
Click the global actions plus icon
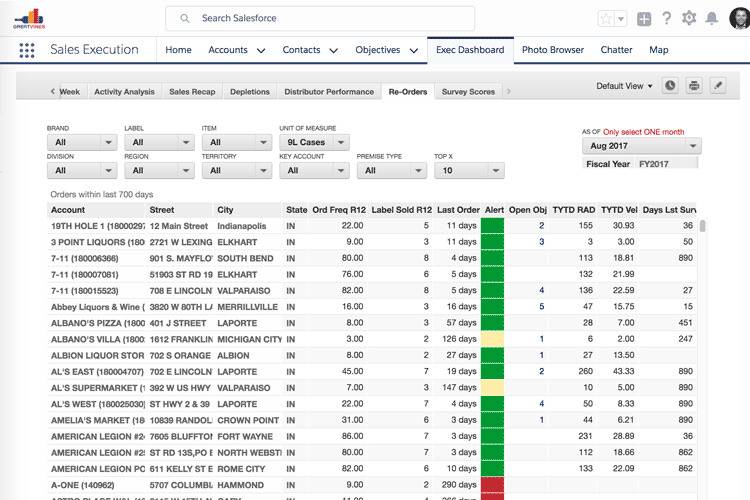point(644,19)
